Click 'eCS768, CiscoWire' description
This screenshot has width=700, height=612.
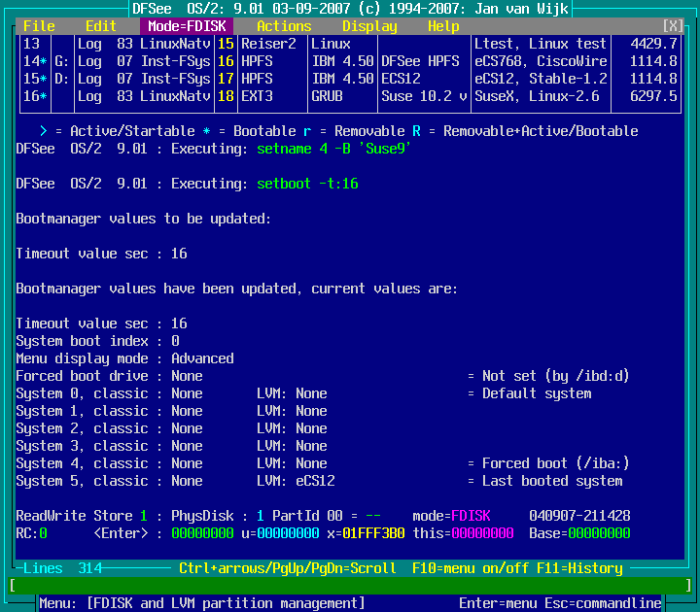tap(541, 61)
